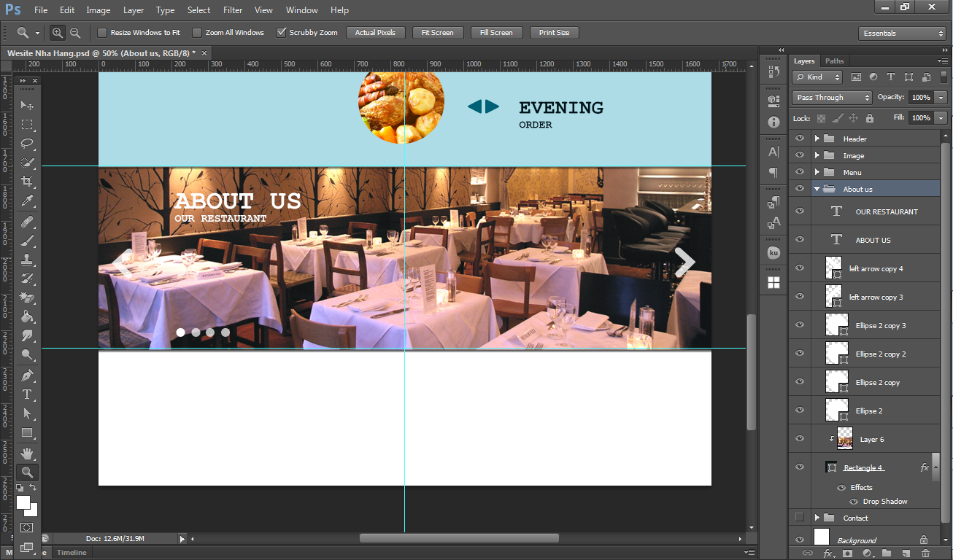Screen dimensions: 953x560
Task: Select the Horizontal Type tool
Action: (27, 394)
